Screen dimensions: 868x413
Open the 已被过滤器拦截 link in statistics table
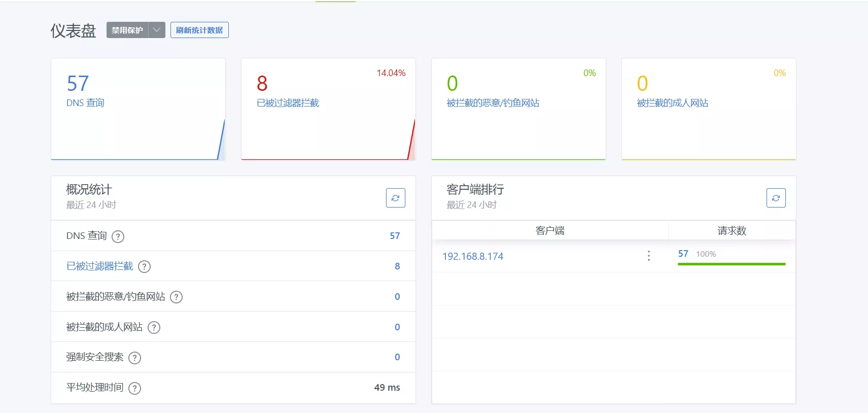[100, 266]
